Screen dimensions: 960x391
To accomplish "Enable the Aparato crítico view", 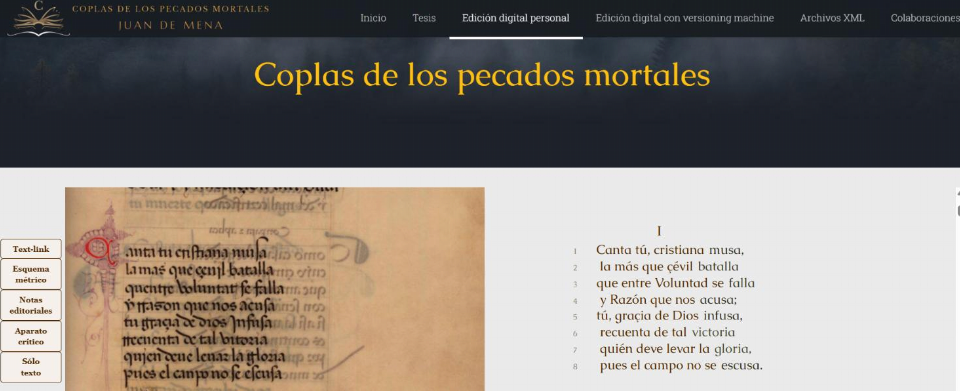I will (31, 336).
